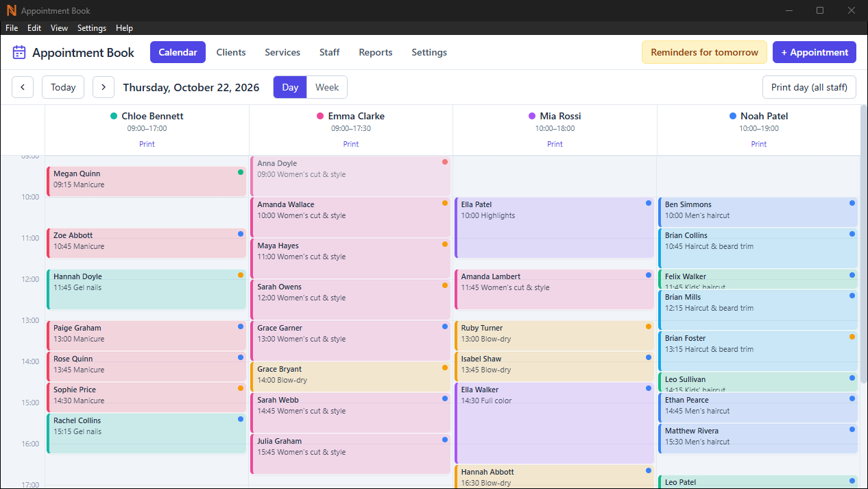Open the Clients tab
This screenshot has width=868, height=489.
click(x=231, y=52)
